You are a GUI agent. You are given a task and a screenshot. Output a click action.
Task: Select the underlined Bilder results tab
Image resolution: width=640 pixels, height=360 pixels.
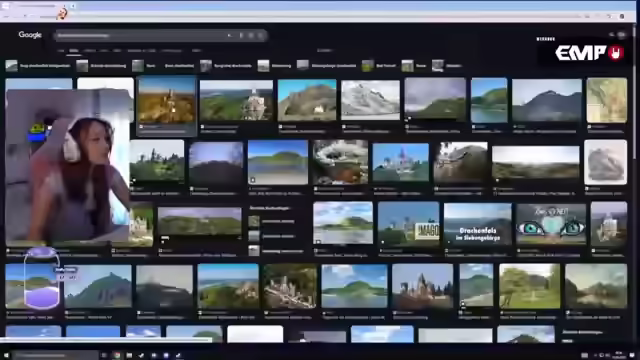point(73,51)
